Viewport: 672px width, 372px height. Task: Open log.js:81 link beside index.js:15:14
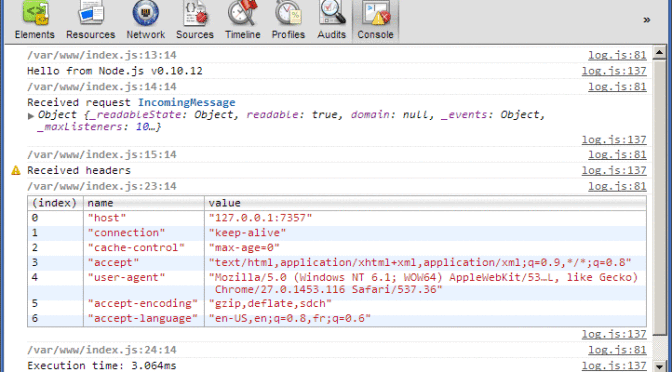[617, 155]
